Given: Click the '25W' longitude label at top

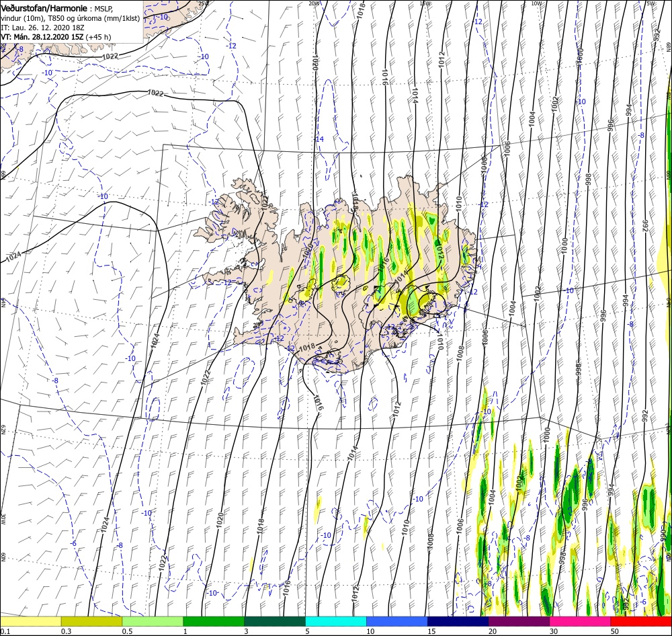Looking at the screenshot, I should 204,3.
